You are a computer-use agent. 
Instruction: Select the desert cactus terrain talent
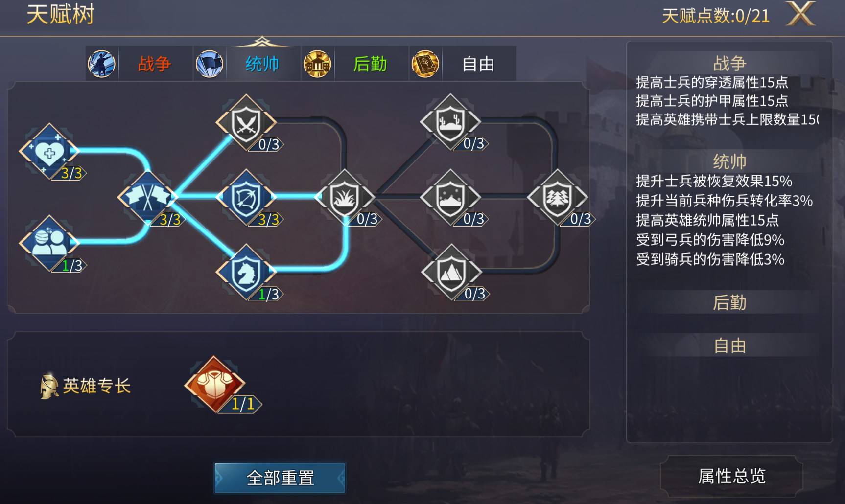tap(451, 122)
